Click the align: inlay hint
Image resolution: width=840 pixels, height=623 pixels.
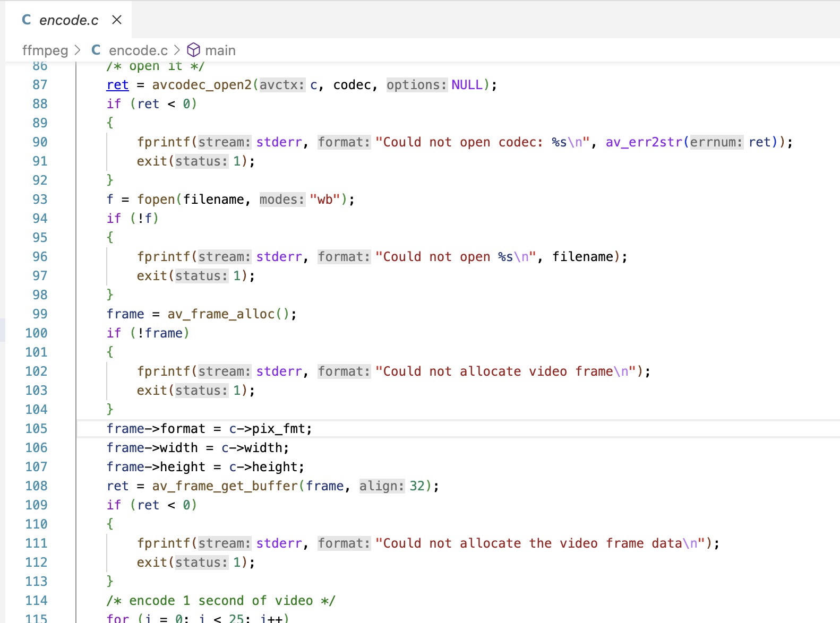click(x=382, y=486)
